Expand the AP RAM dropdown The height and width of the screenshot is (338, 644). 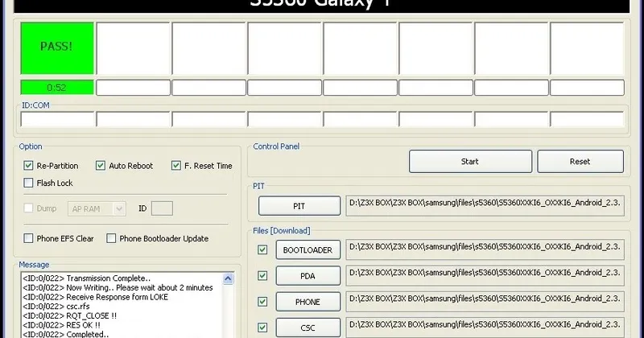(x=119, y=208)
